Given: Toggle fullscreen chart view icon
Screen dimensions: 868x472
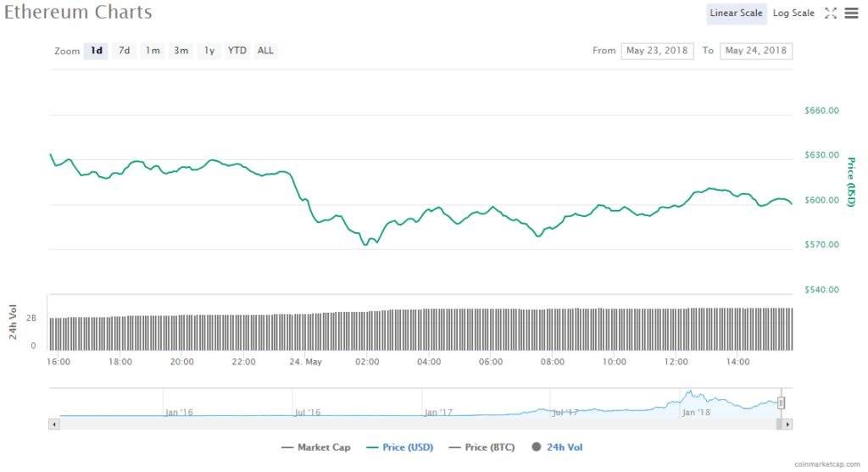Looking at the screenshot, I should click(x=831, y=13).
